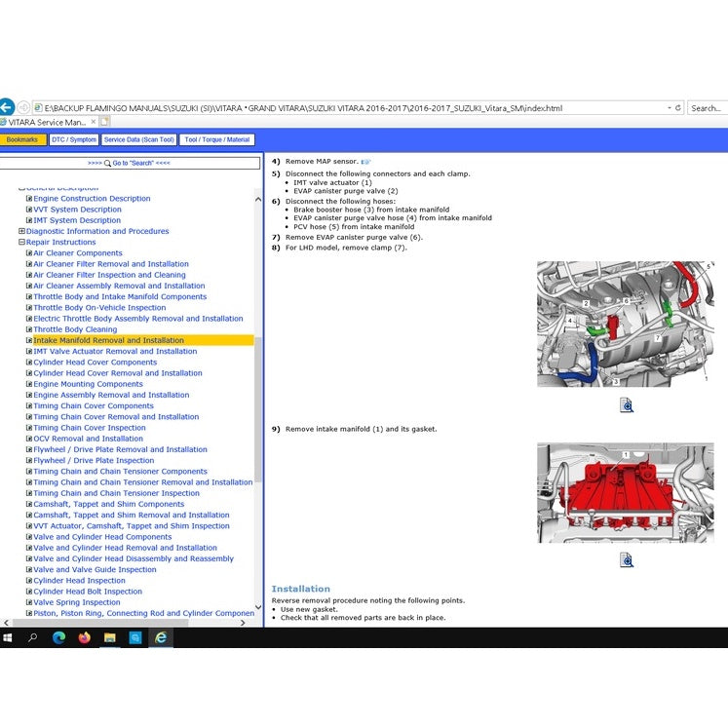The width and height of the screenshot is (728, 728).
Task: Switch to the DTC / Symptom tab
Action: (x=74, y=139)
